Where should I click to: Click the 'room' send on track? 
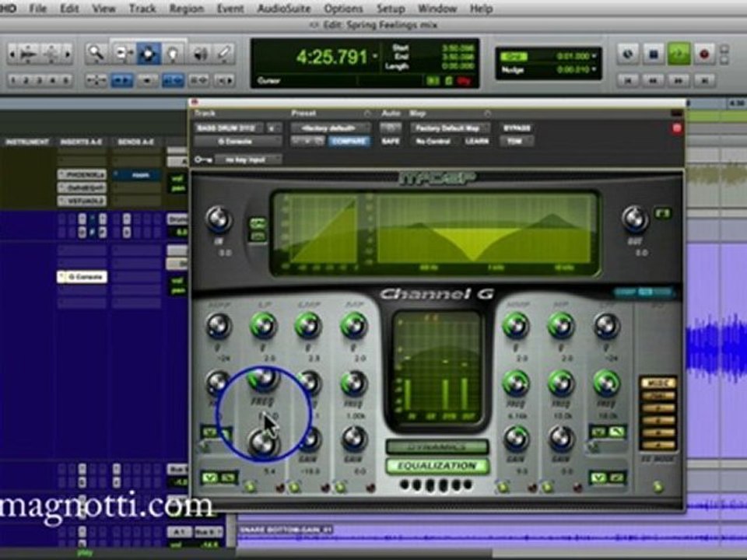pos(137,175)
